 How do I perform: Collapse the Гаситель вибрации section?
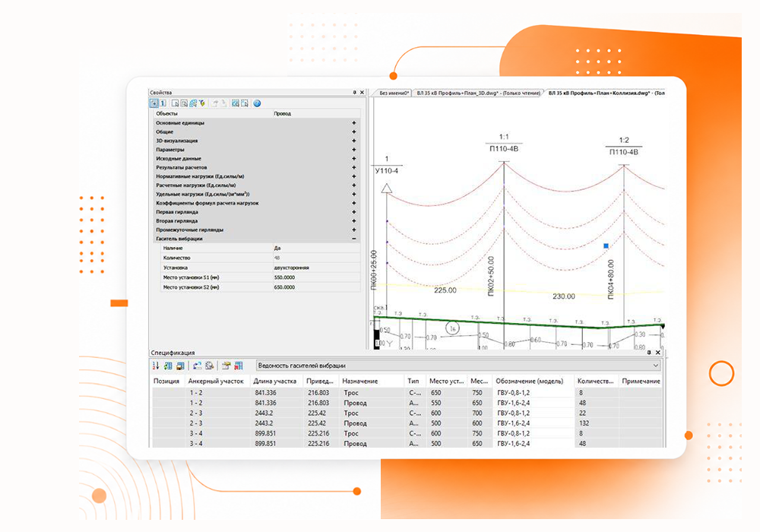click(x=354, y=239)
